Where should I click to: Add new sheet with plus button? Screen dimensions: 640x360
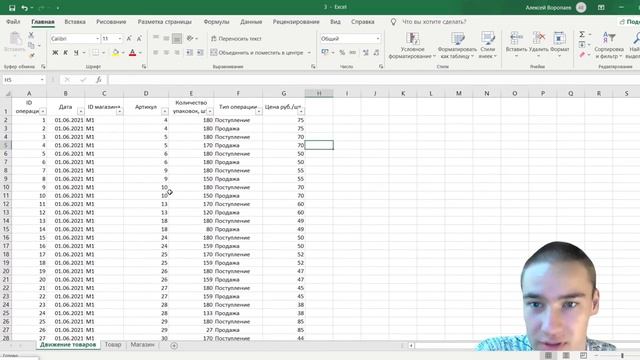tap(174, 346)
